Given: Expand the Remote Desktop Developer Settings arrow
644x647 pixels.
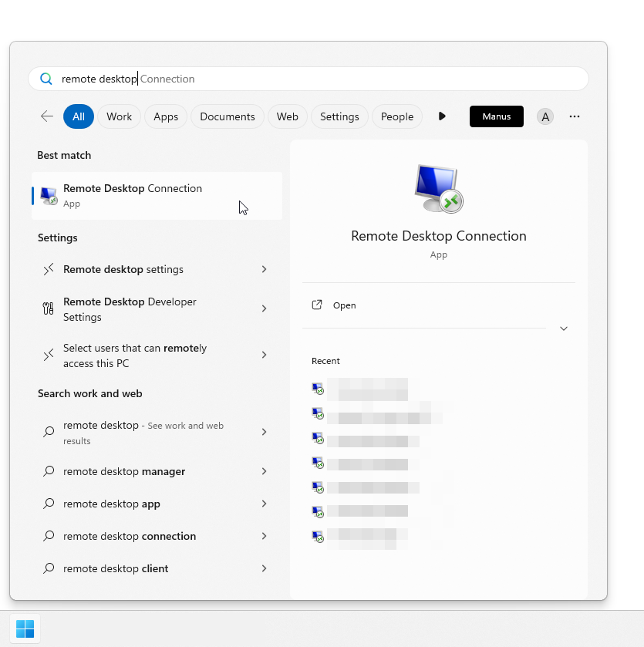Looking at the screenshot, I should (264, 308).
